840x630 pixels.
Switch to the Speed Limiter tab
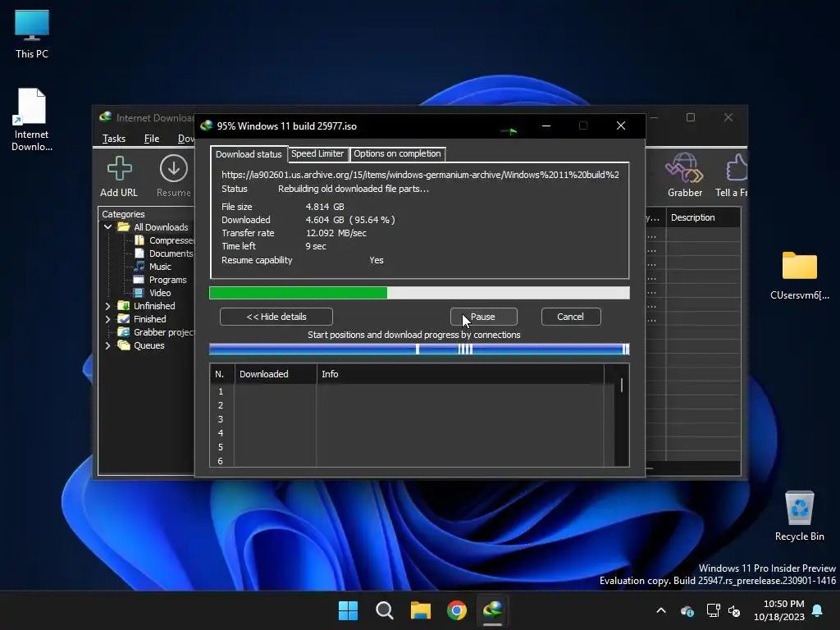(317, 153)
